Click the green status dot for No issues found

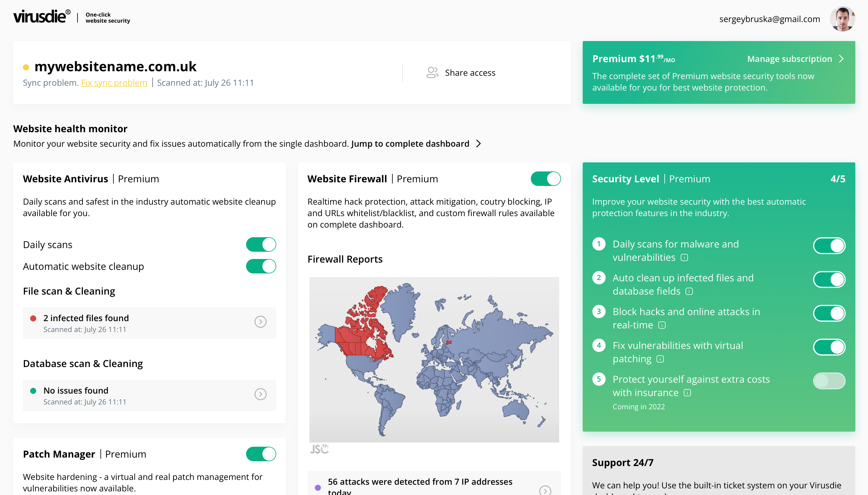[33, 391]
